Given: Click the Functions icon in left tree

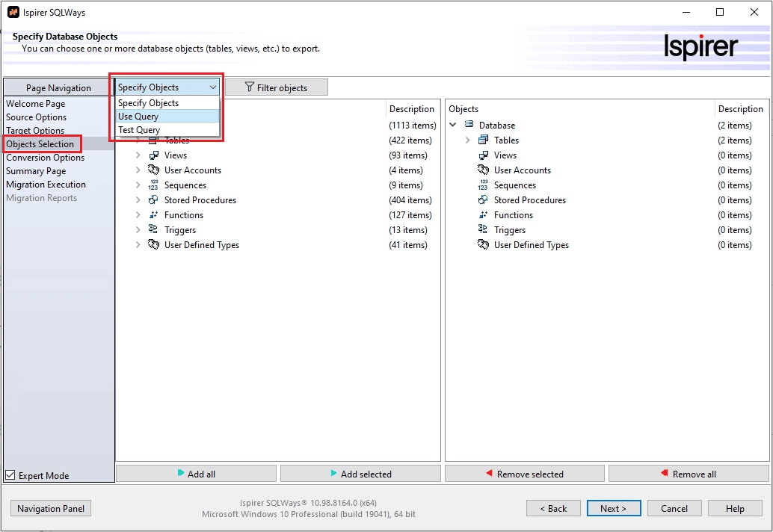Looking at the screenshot, I should pos(153,215).
